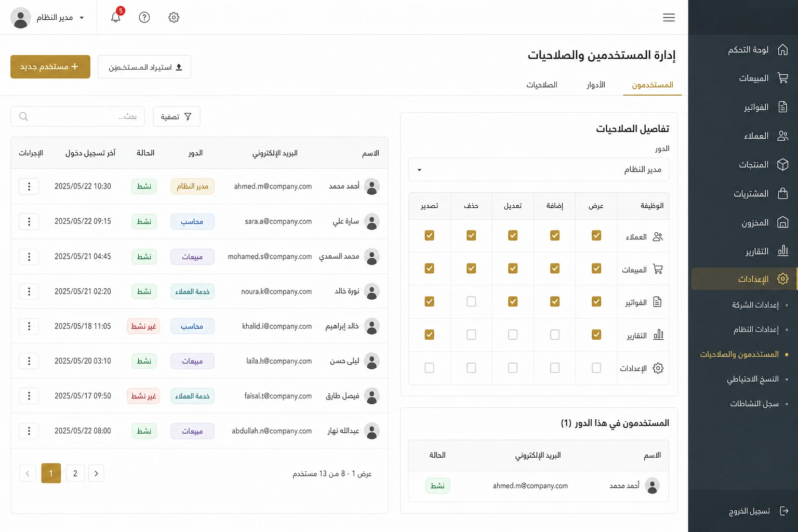Switch to the الأدوار tab

(x=596, y=85)
